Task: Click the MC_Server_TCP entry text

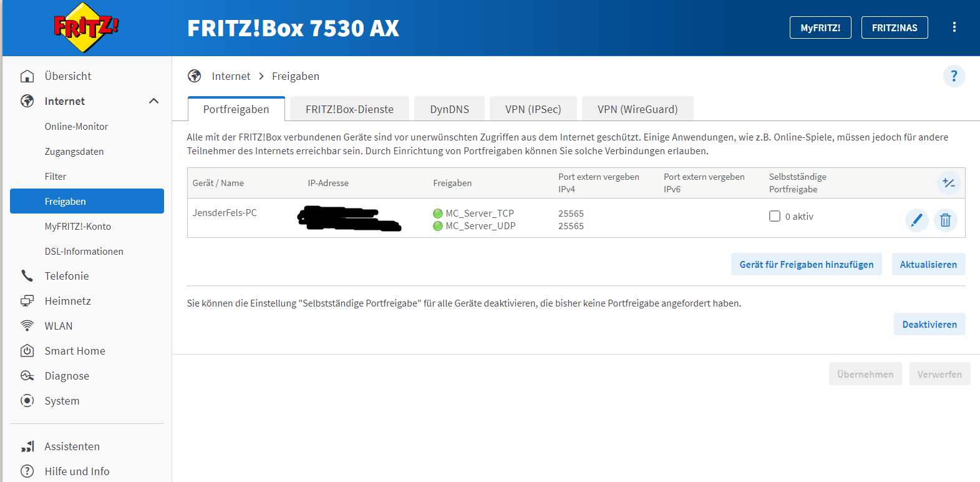Action: [480, 214]
